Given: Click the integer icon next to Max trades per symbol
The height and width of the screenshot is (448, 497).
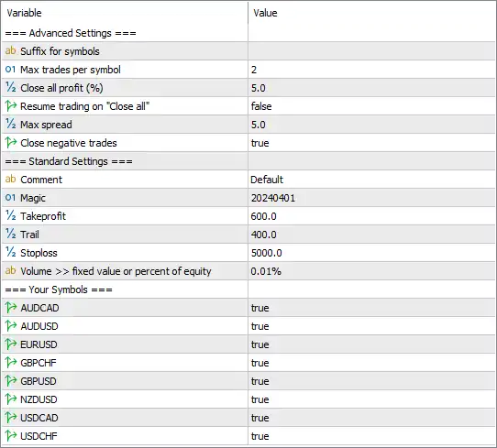Looking at the screenshot, I should pos(10,70).
